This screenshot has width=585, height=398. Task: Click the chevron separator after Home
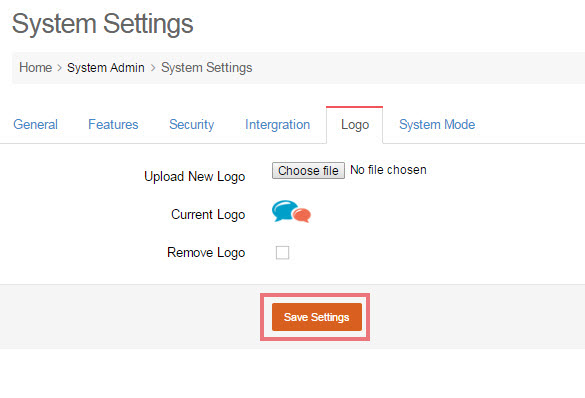tap(60, 68)
